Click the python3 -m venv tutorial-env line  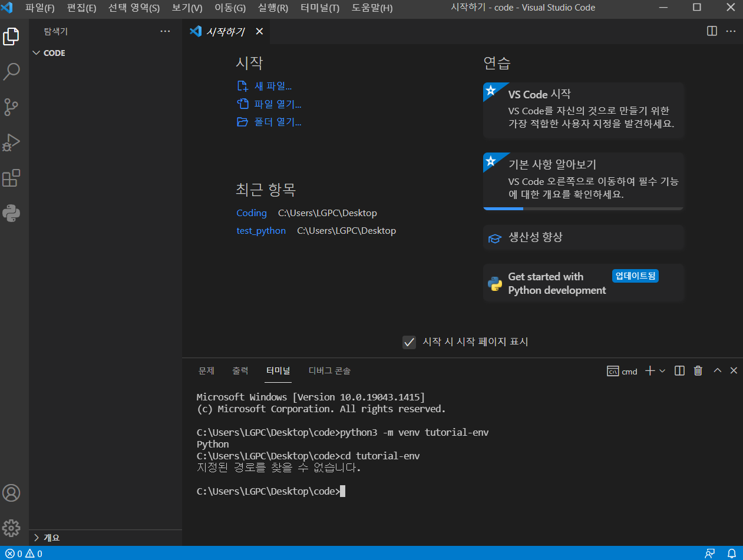click(343, 432)
